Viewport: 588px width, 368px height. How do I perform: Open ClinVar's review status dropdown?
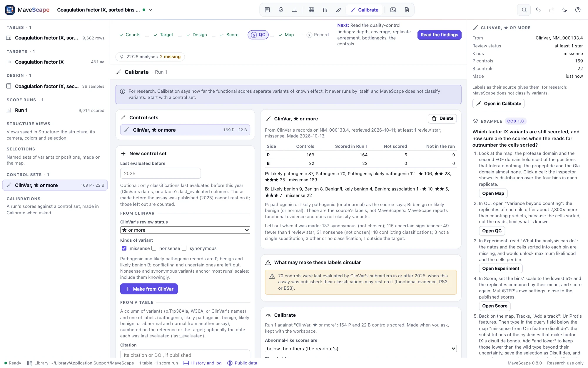185,230
